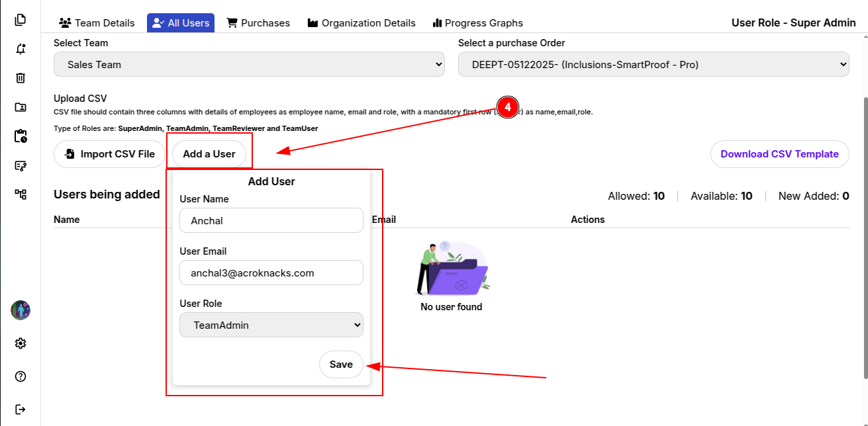
Task: Open the purchase order dropdown
Action: click(653, 65)
